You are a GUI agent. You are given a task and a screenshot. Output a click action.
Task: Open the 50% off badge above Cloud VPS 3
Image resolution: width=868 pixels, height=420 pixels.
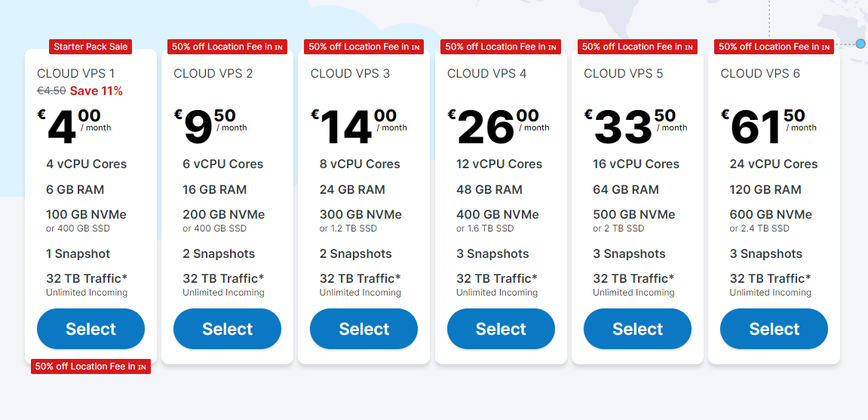click(363, 47)
